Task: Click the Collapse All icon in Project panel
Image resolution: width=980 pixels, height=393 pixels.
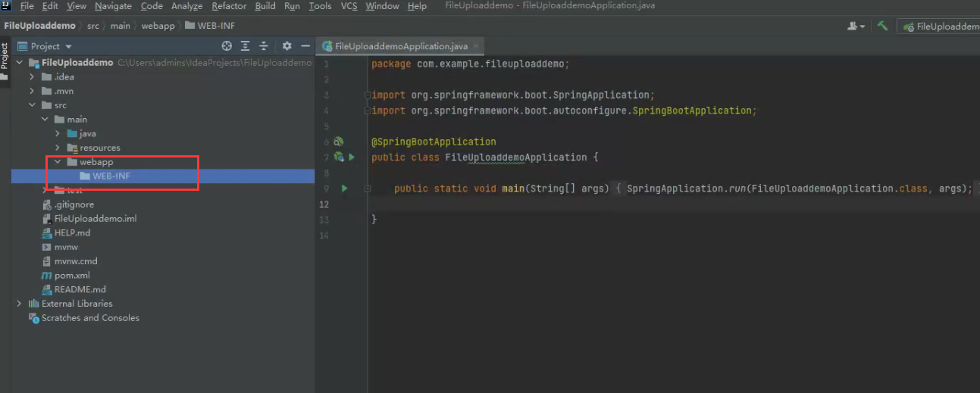Action: pyautogui.click(x=264, y=46)
